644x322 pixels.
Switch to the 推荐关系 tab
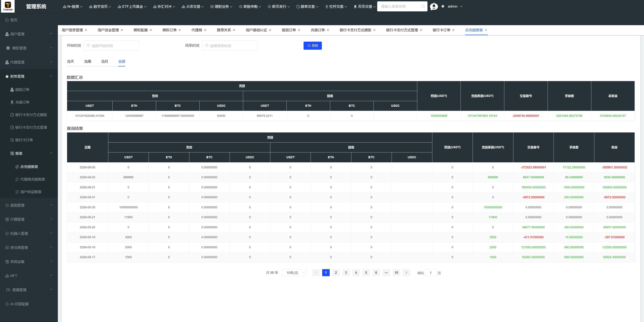click(224, 30)
